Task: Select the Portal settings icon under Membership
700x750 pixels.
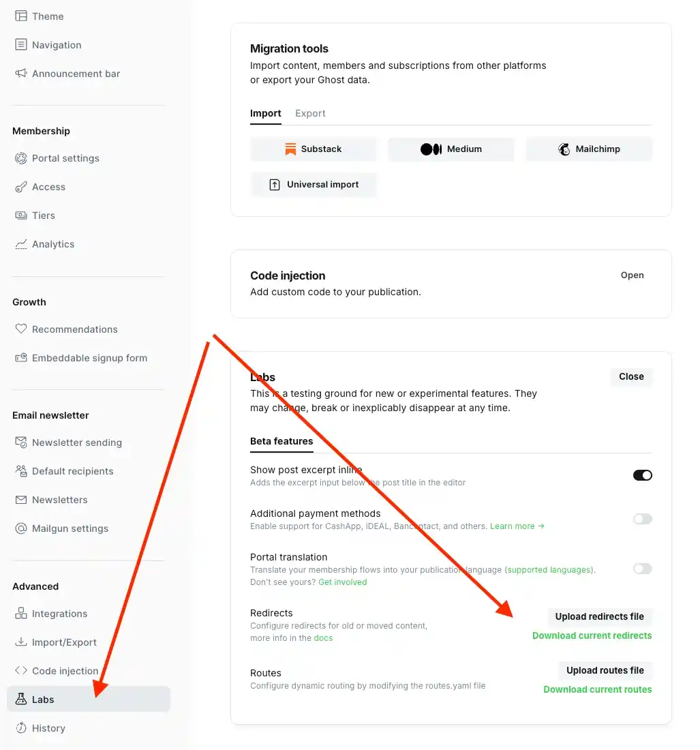Action: (x=22, y=157)
